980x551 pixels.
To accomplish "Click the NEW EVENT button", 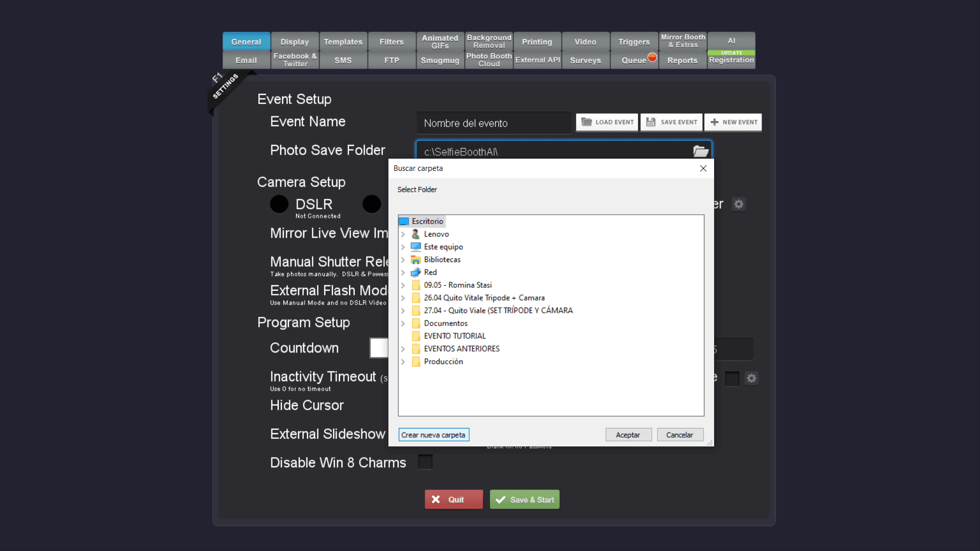I will point(733,122).
